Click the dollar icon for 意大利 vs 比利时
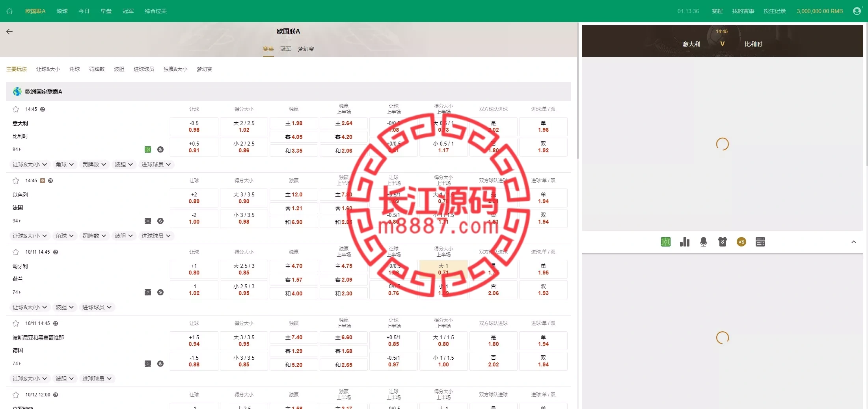This screenshot has height=409, width=868. click(160, 149)
